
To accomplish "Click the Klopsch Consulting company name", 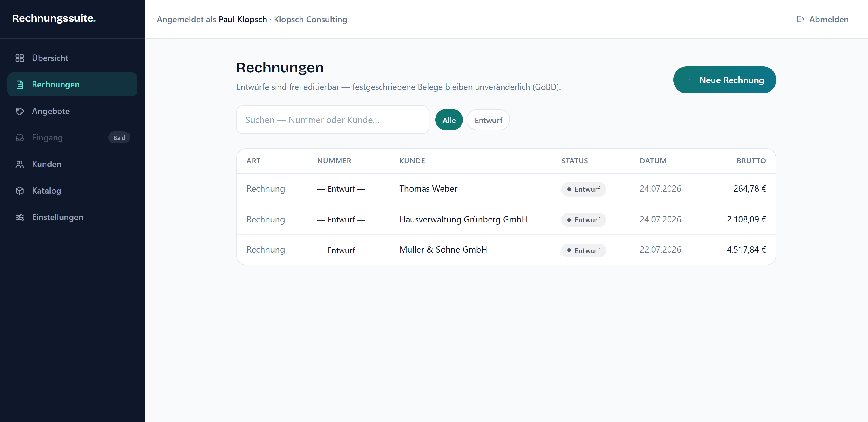I will point(310,19).
